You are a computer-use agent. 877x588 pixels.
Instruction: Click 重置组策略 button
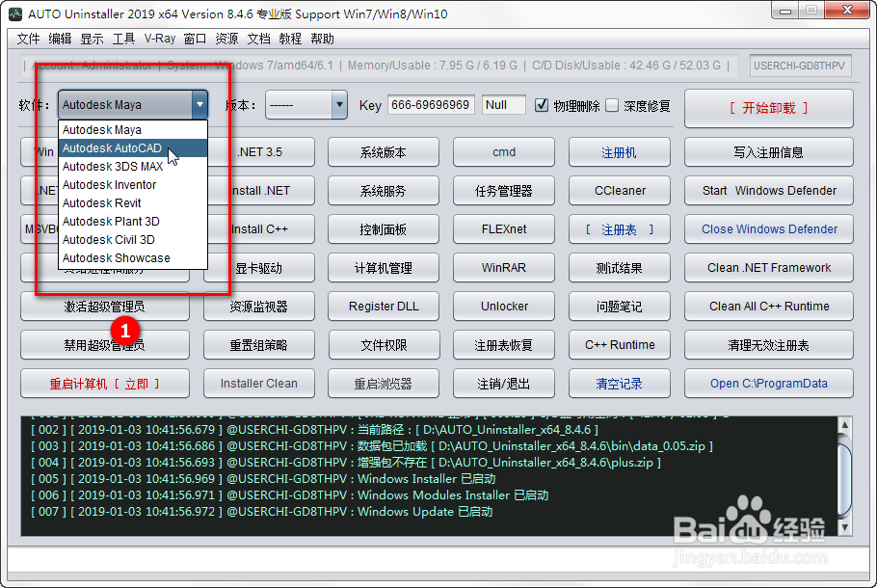(259, 345)
